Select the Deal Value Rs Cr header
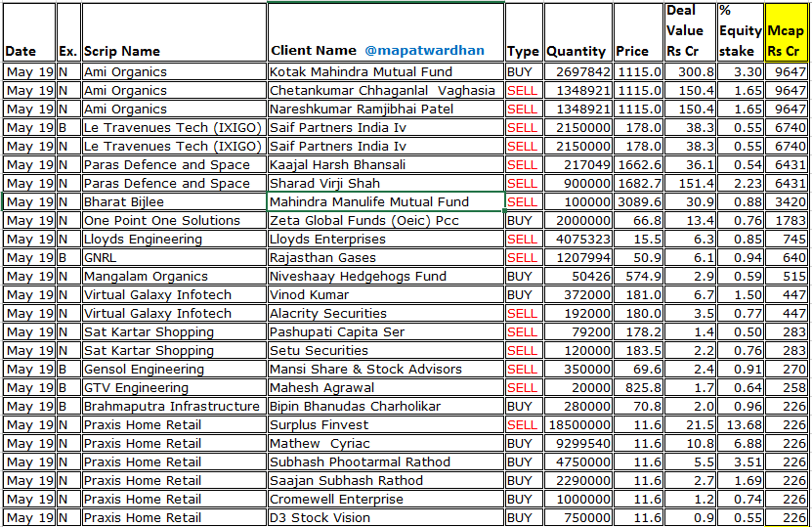 click(x=690, y=32)
